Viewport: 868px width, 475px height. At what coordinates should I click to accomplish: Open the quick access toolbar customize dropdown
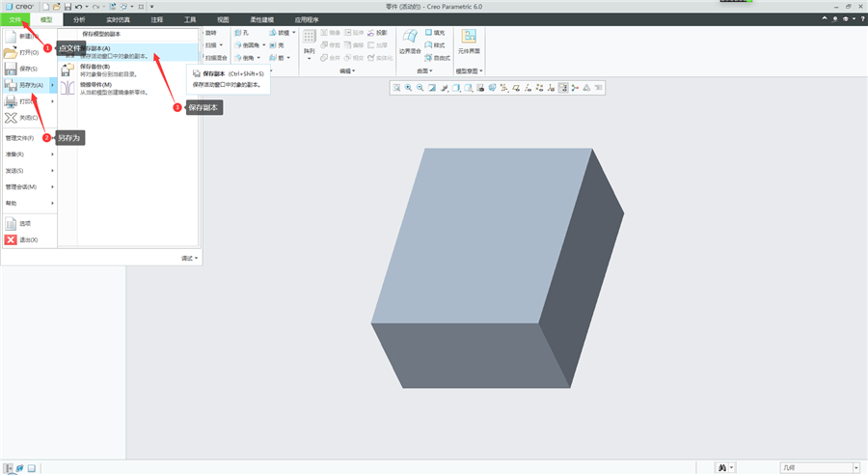(152, 7)
